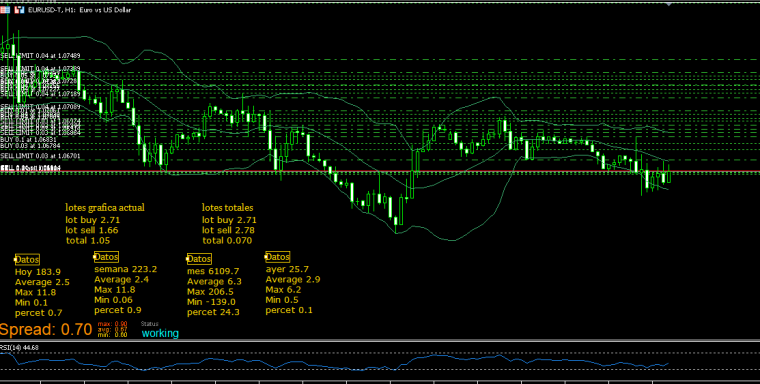The image size is (760, 384).
Task: Click 'lot sell 1.66' value
Action: (x=92, y=230)
